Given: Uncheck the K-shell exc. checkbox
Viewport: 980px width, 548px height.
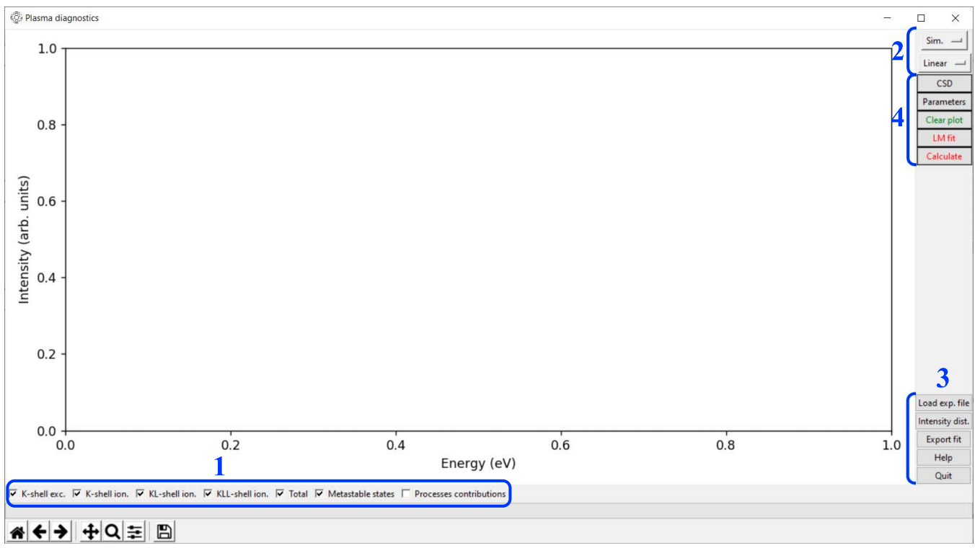Looking at the screenshot, I should click(13, 494).
